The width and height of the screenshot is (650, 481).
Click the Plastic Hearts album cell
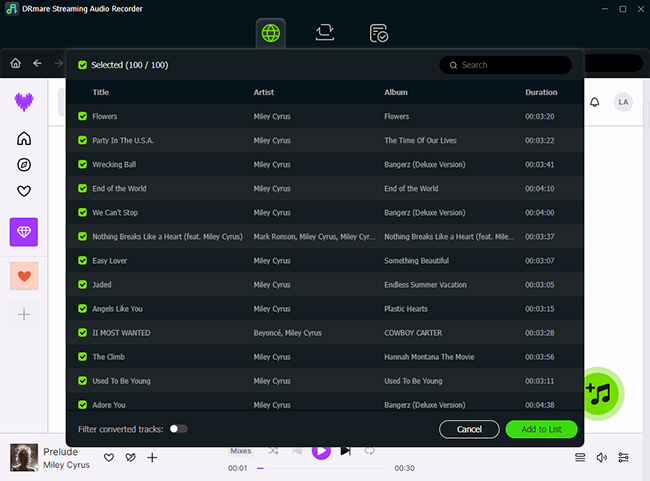(x=406, y=309)
